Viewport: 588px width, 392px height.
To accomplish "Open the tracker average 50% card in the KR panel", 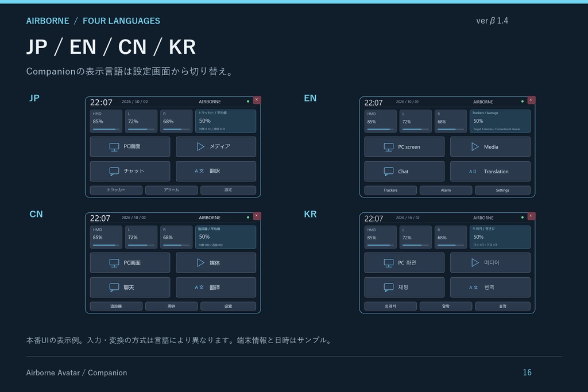I will click(500, 237).
